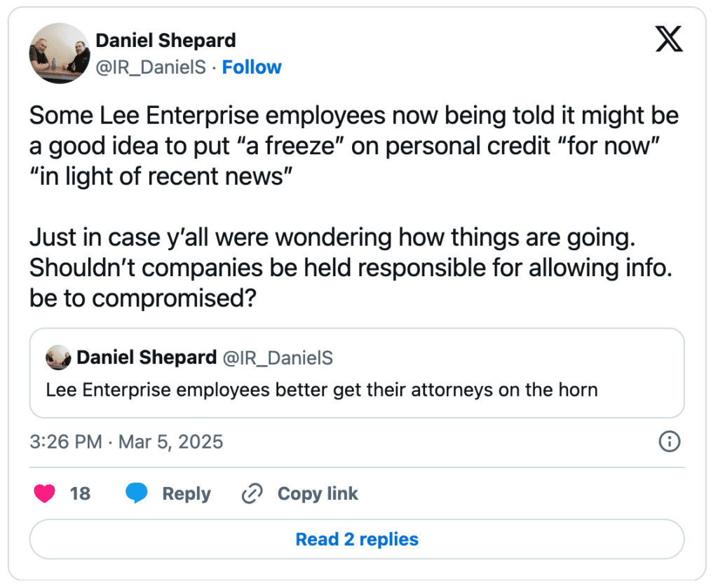Open the tweet info circle icon
This screenshot has height=588, width=718.
pos(670,442)
